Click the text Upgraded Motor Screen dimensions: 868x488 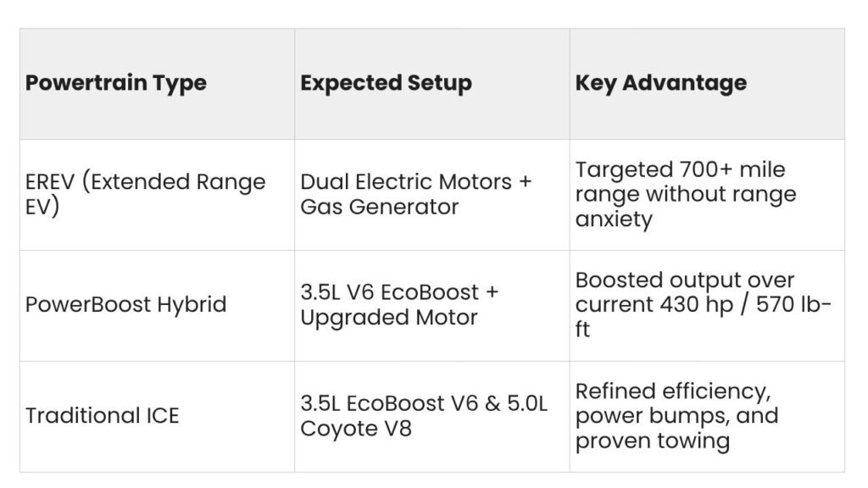[388, 319]
